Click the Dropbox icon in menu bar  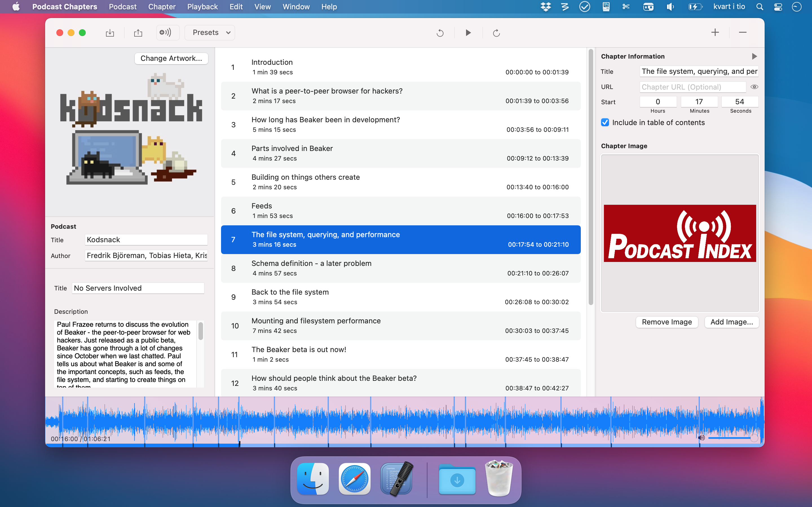click(544, 7)
